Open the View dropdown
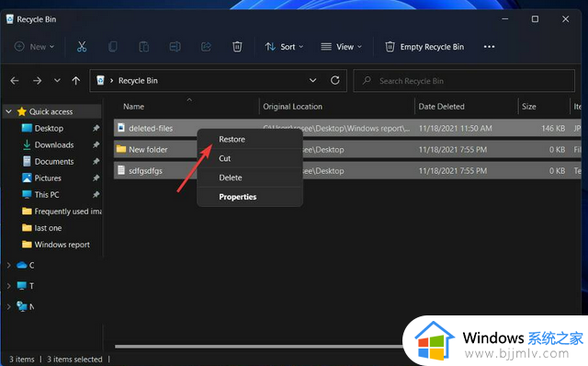Image resolution: width=588 pixels, height=366 pixels. (341, 47)
